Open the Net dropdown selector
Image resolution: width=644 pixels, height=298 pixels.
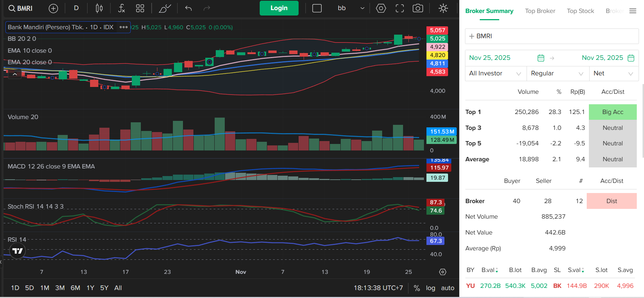click(x=613, y=74)
